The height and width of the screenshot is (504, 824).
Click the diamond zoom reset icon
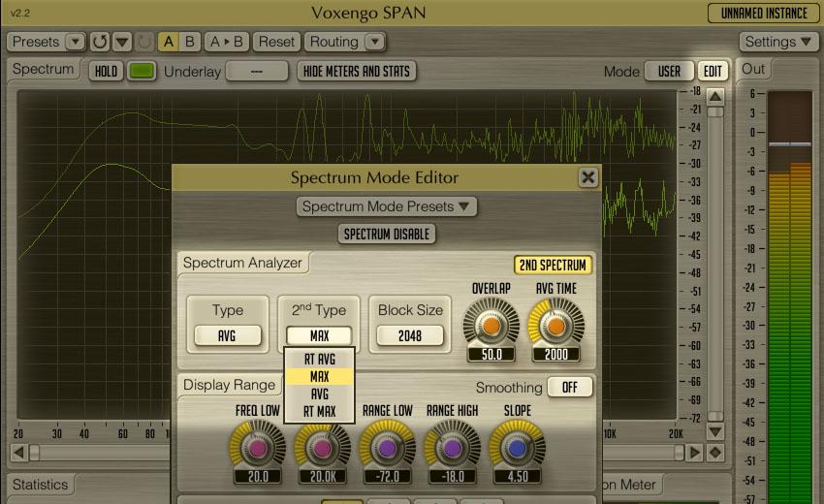pos(715,453)
